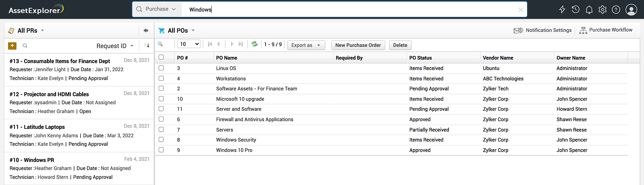Open the history clock icon

(576, 9)
